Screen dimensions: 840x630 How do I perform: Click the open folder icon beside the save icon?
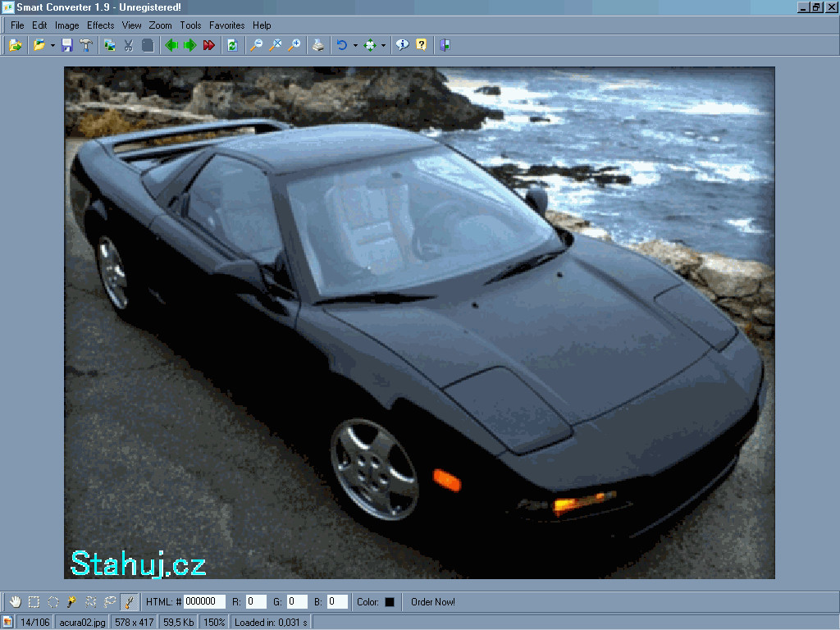(x=39, y=46)
